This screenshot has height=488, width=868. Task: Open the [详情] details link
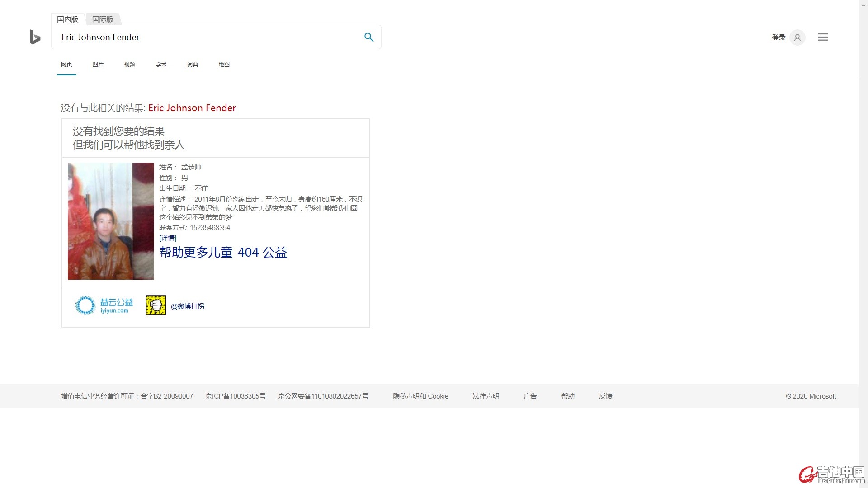click(168, 238)
